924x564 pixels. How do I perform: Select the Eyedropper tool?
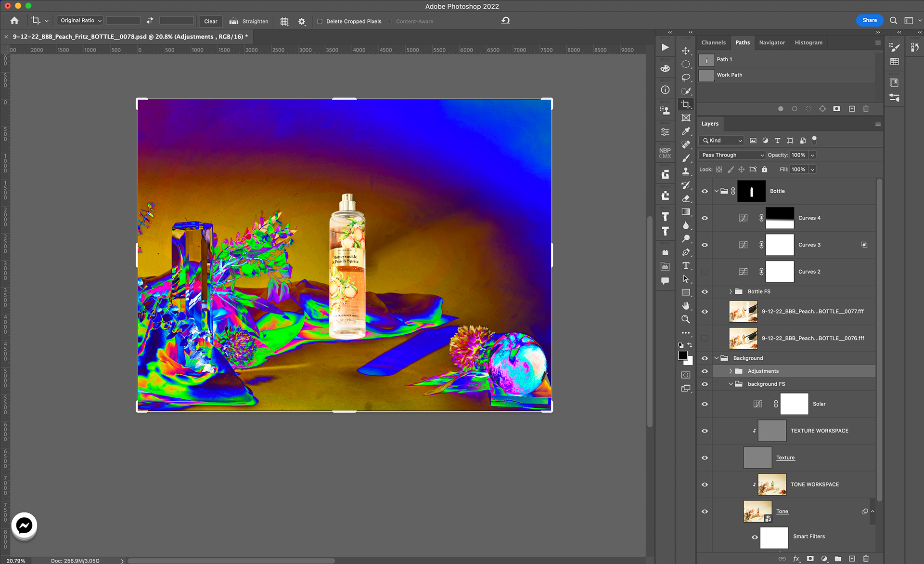(686, 131)
